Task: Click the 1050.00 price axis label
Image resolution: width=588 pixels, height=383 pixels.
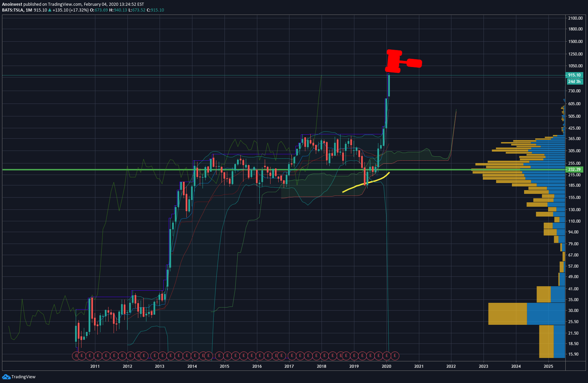Action: [575, 66]
